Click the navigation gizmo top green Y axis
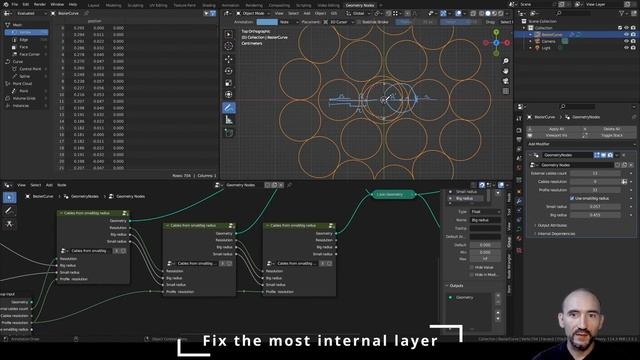640x360 pixels. [496, 32]
